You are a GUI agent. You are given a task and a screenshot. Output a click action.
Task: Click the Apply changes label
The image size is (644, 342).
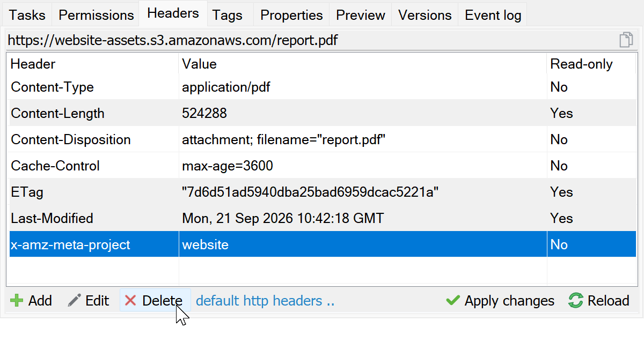509,301
